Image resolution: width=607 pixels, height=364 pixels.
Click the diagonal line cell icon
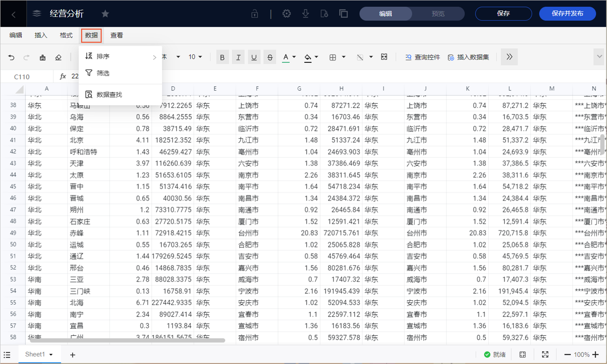click(x=360, y=57)
